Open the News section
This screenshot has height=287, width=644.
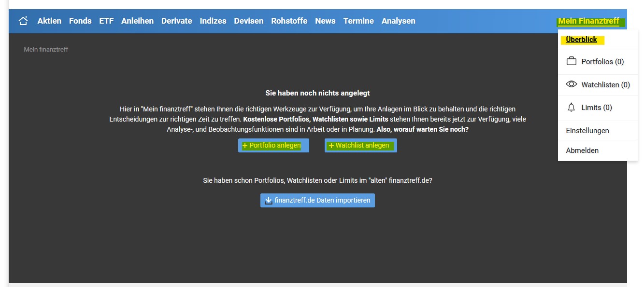pyautogui.click(x=325, y=21)
